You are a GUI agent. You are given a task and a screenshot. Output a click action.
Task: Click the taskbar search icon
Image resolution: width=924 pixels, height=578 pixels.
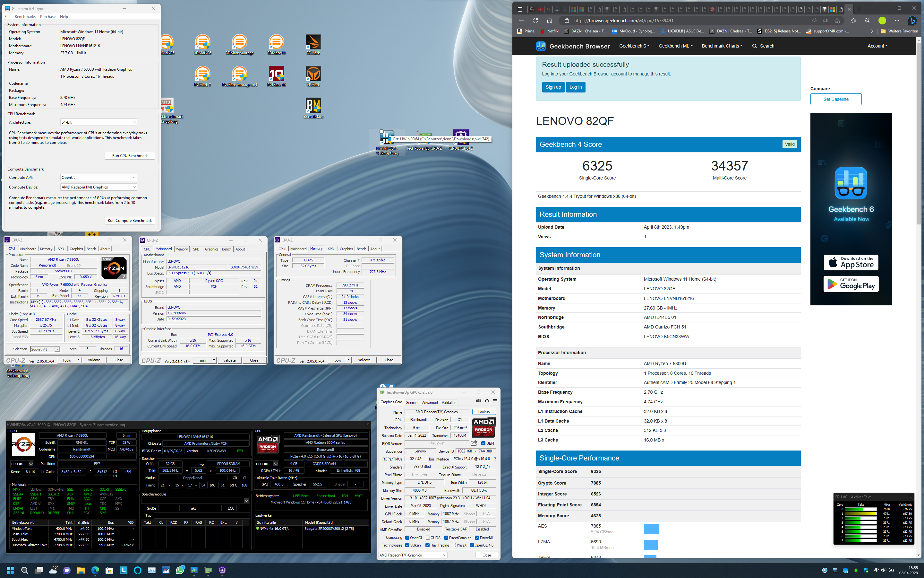(x=24, y=570)
